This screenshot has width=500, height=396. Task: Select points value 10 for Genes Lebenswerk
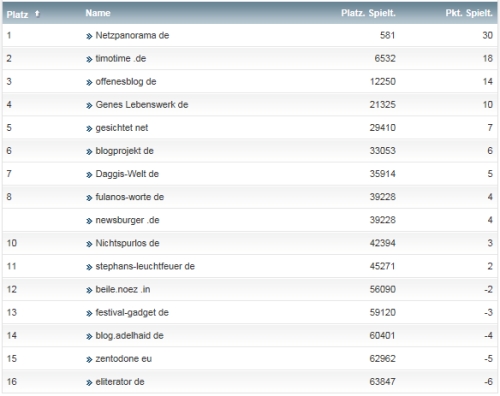[488, 105]
